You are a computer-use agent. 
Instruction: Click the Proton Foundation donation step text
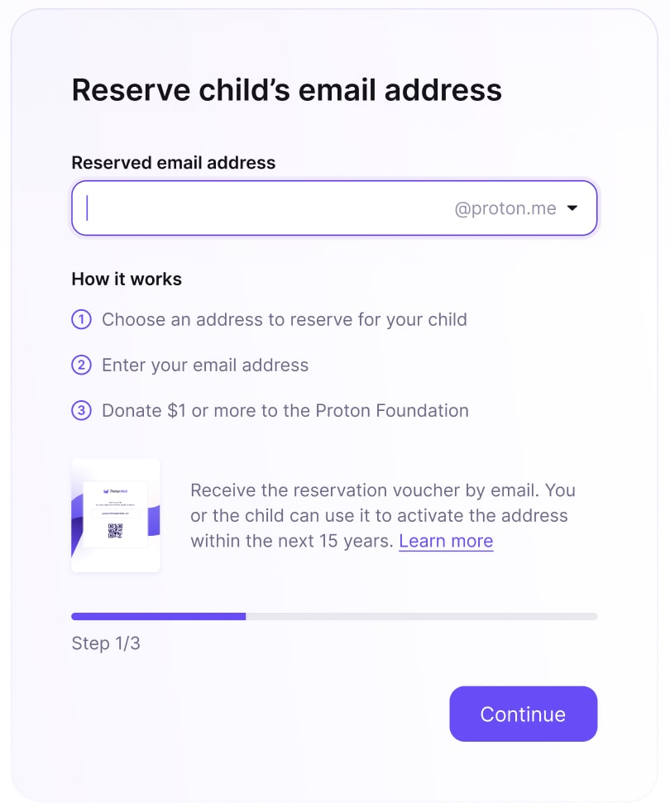click(x=284, y=410)
